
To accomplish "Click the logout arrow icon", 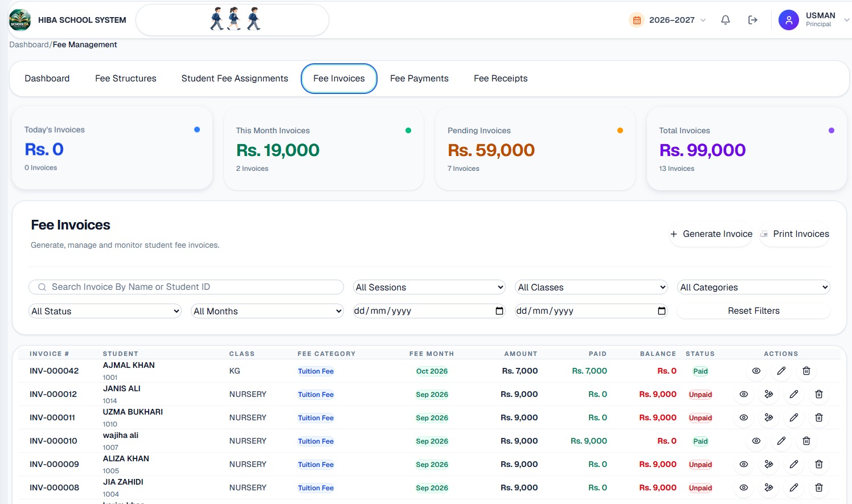I will click(x=753, y=20).
